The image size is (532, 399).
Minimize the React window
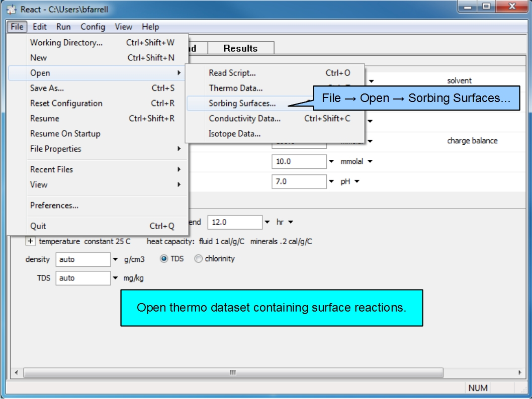coord(468,7)
